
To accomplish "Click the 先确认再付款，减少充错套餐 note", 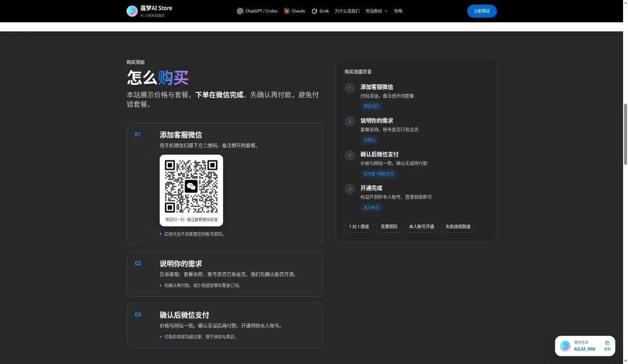I will pyautogui.click(x=202, y=286).
